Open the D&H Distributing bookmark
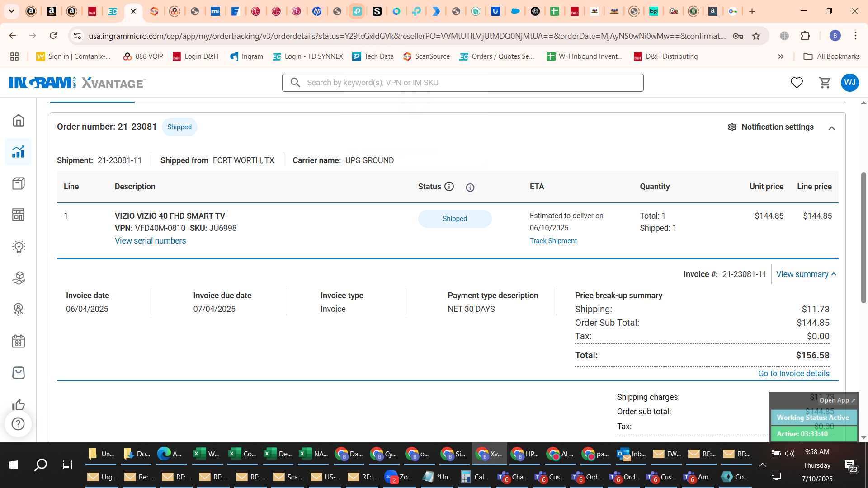The height and width of the screenshot is (488, 868). tap(665, 56)
